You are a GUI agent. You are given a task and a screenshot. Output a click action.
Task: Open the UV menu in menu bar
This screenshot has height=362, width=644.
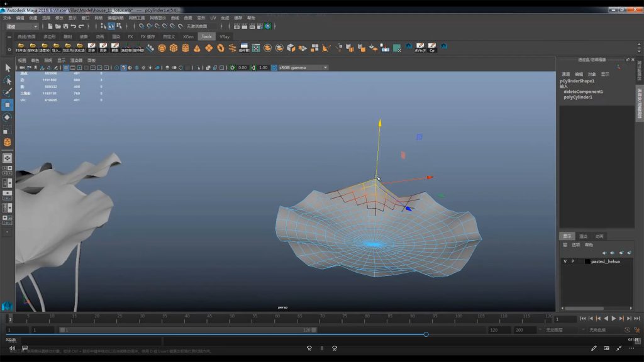tap(213, 18)
